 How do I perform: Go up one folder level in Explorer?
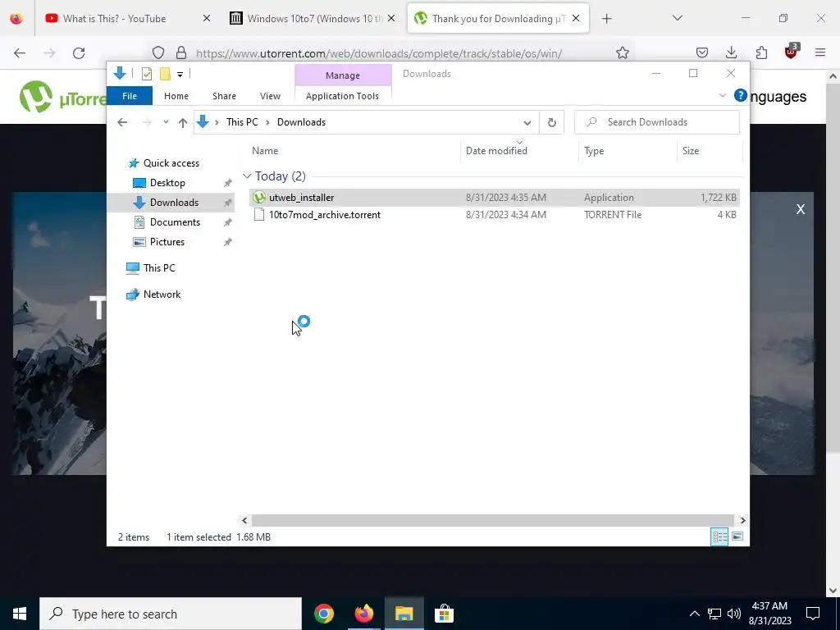[x=183, y=123]
